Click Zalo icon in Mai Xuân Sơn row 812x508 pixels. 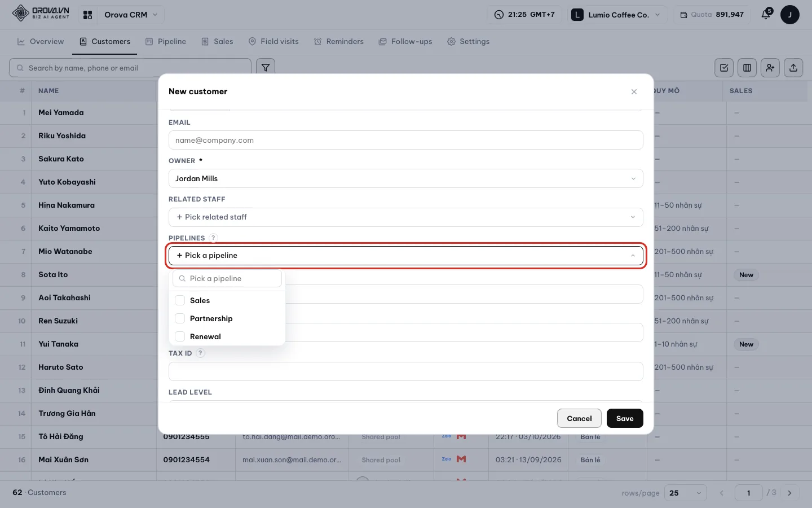(x=447, y=459)
